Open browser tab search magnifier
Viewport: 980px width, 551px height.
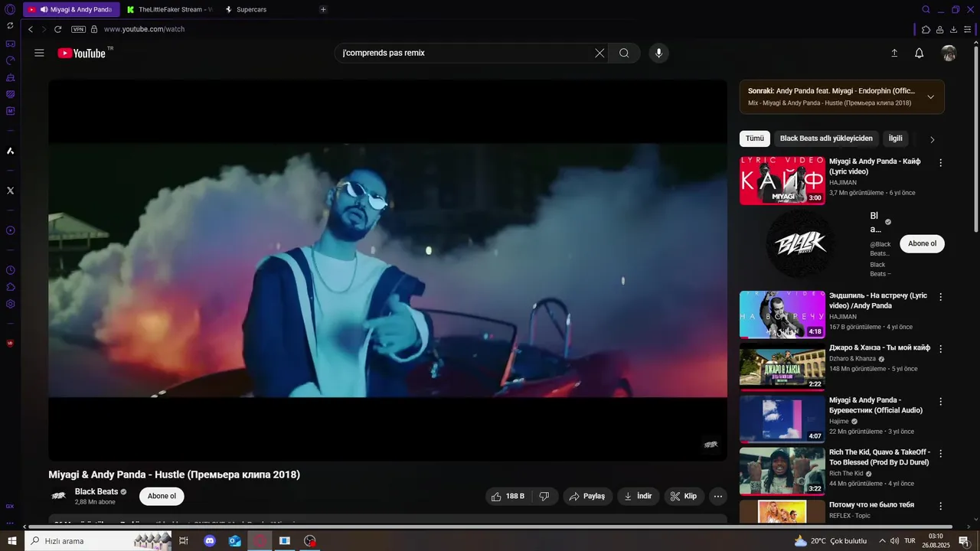(x=926, y=9)
